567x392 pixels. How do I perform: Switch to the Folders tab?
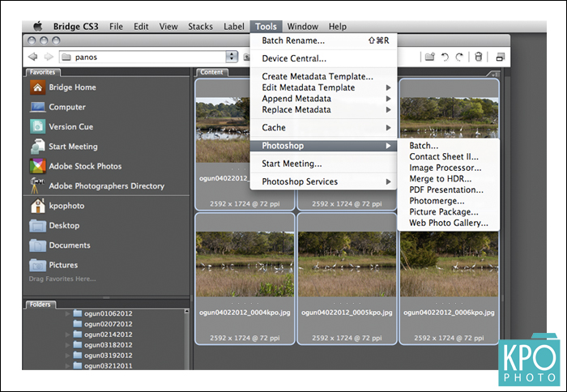[x=40, y=305]
